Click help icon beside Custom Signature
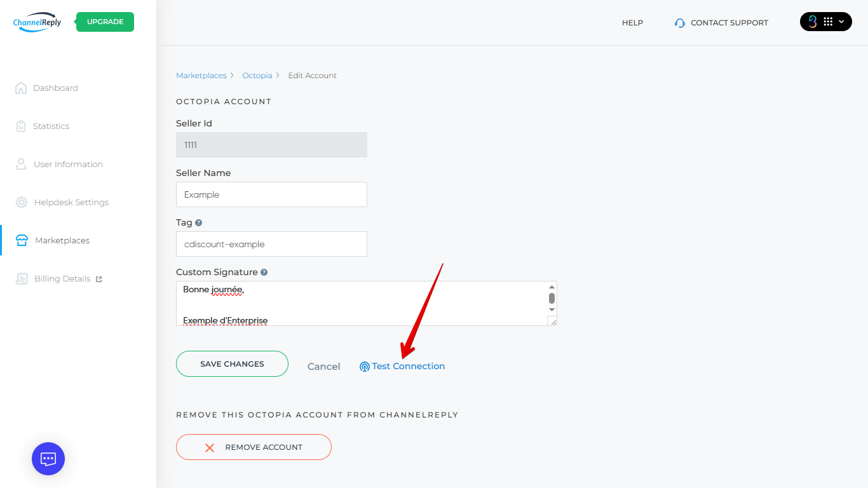Viewport: 868px width, 488px height. (x=264, y=273)
